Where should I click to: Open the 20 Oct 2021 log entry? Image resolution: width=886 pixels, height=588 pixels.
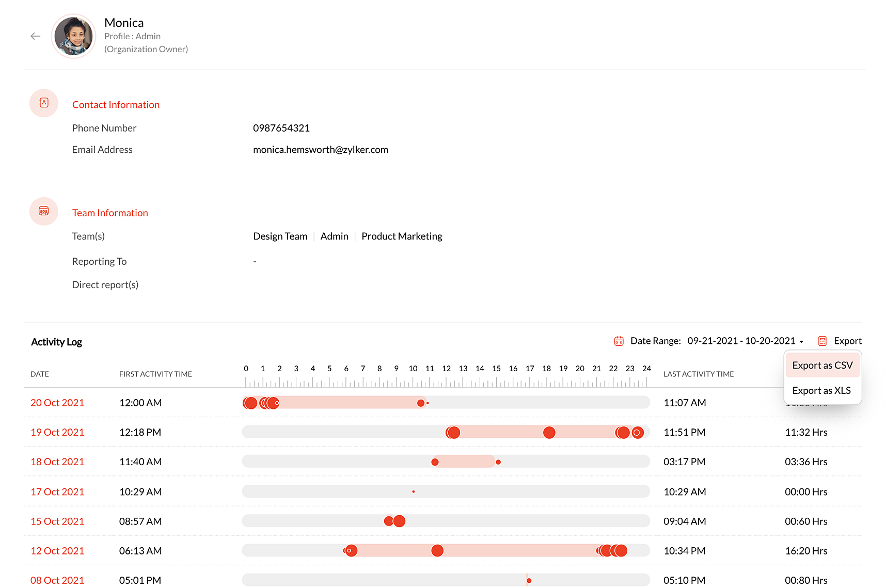click(x=57, y=403)
